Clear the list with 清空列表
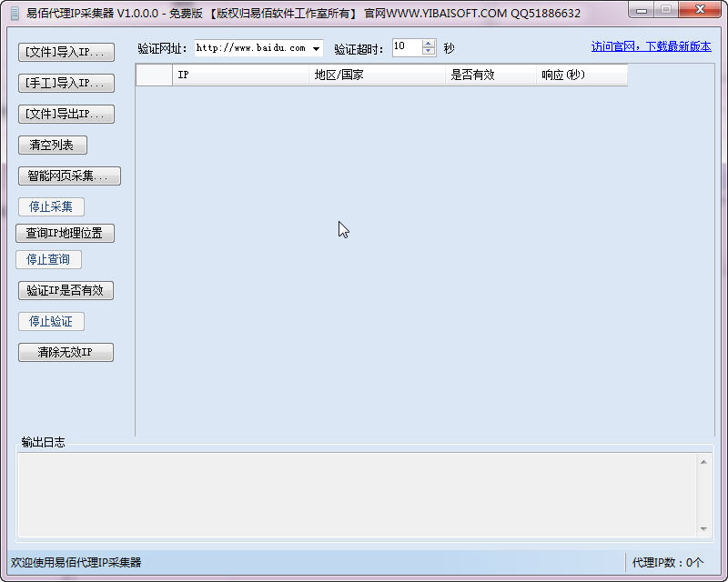Screen dimensions: 728x582 (x=53, y=145)
